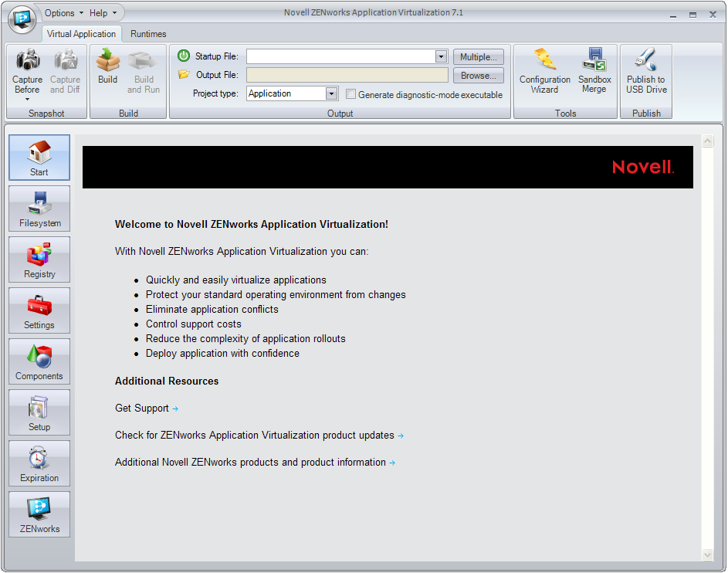Viewport: 728px width, 573px height.
Task: Open the Registry sidebar panel
Action: point(39,259)
